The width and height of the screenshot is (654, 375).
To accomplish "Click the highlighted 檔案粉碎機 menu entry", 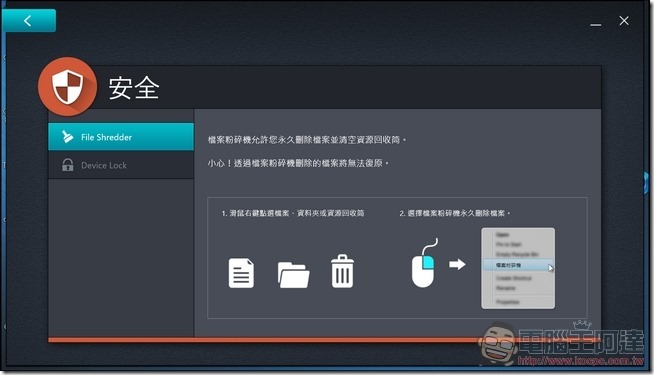I will [x=518, y=265].
